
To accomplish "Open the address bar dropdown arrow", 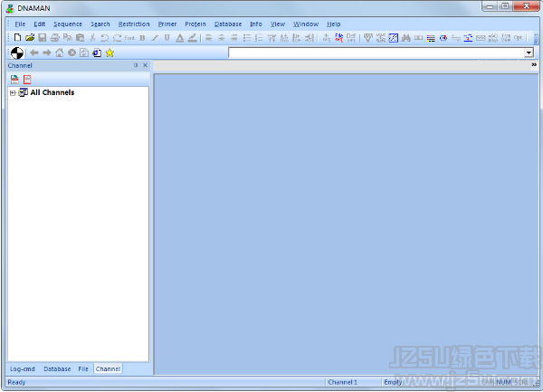I will coord(529,53).
